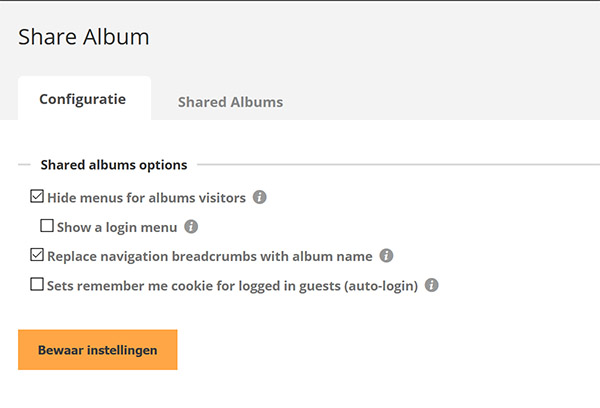Image resolution: width=600 pixels, height=408 pixels.
Task: Enable the Show a login menu checkbox
Action: [47, 226]
